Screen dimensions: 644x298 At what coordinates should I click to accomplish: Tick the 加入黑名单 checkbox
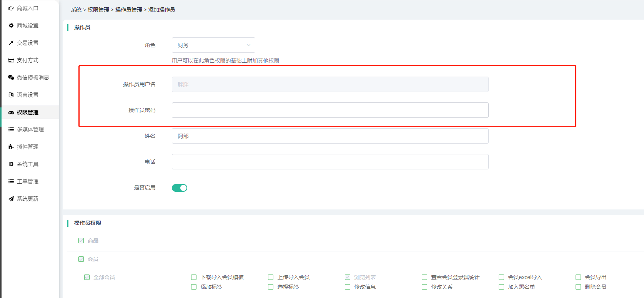tap(501, 287)
